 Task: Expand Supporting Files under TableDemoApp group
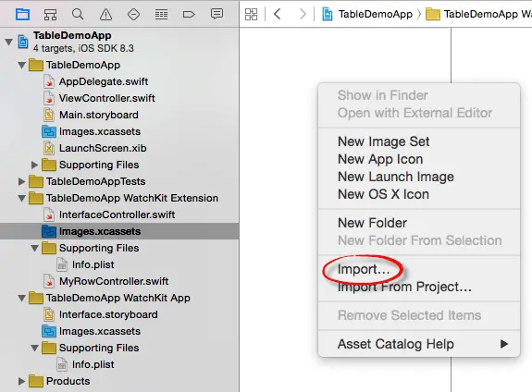tap(34, 165)
